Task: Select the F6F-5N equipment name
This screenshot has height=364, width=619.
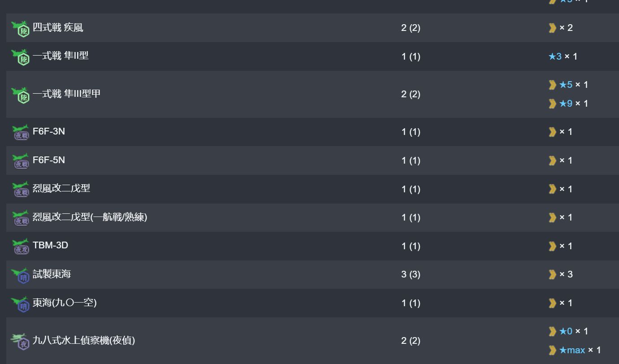Action: tap(49, 160)
